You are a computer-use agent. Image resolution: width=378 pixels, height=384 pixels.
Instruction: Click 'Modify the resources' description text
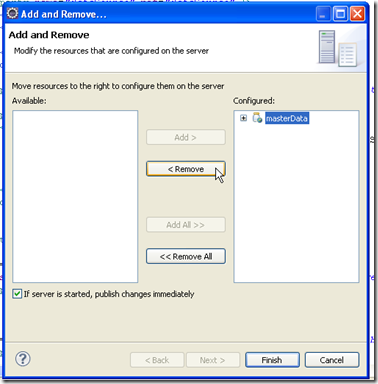pyautogui.click(x=111, y=51)
